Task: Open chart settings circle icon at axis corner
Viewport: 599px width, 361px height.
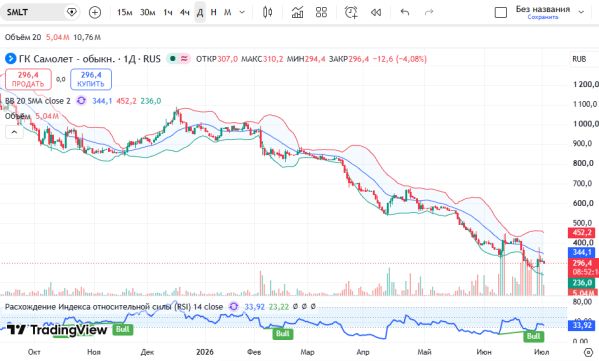Action: click(589, 352)
